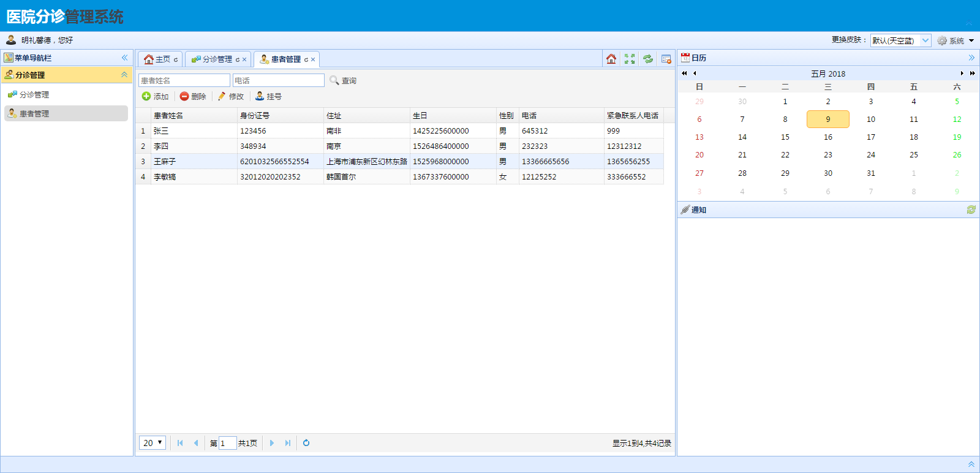Screen dimensions: 980x473
Task: Open the close-tabs window icon
Action: pyautogui.click(x=666, y=59)
